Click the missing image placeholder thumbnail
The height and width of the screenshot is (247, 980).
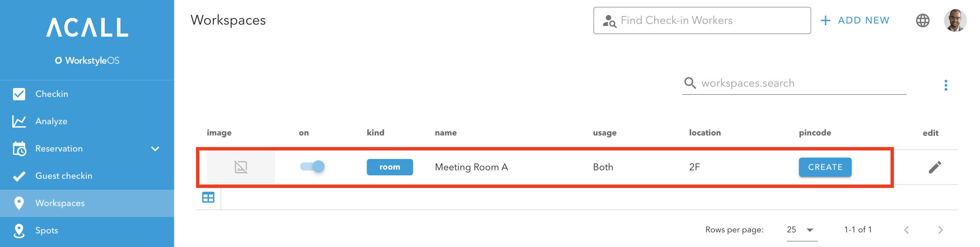[x=241, y=167]
